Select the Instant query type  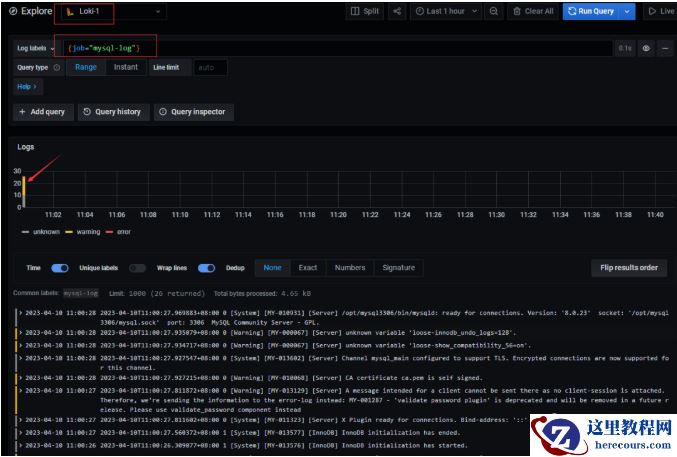coord(126,67)
